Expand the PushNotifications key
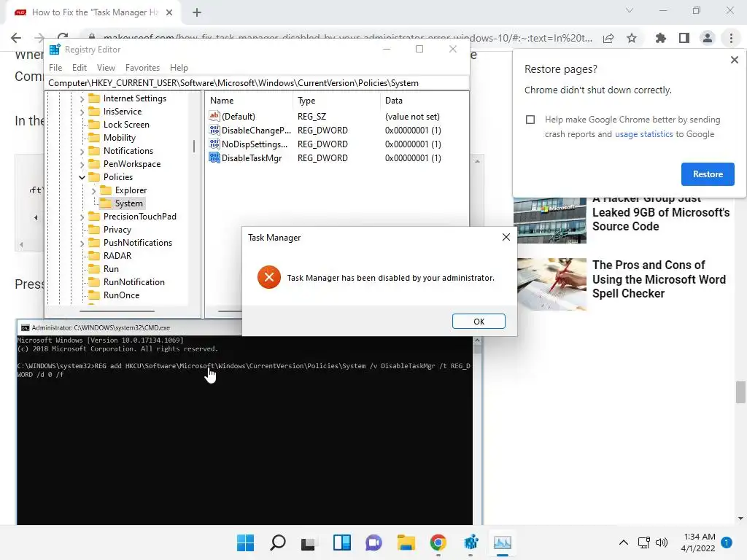 click(82, 243)
